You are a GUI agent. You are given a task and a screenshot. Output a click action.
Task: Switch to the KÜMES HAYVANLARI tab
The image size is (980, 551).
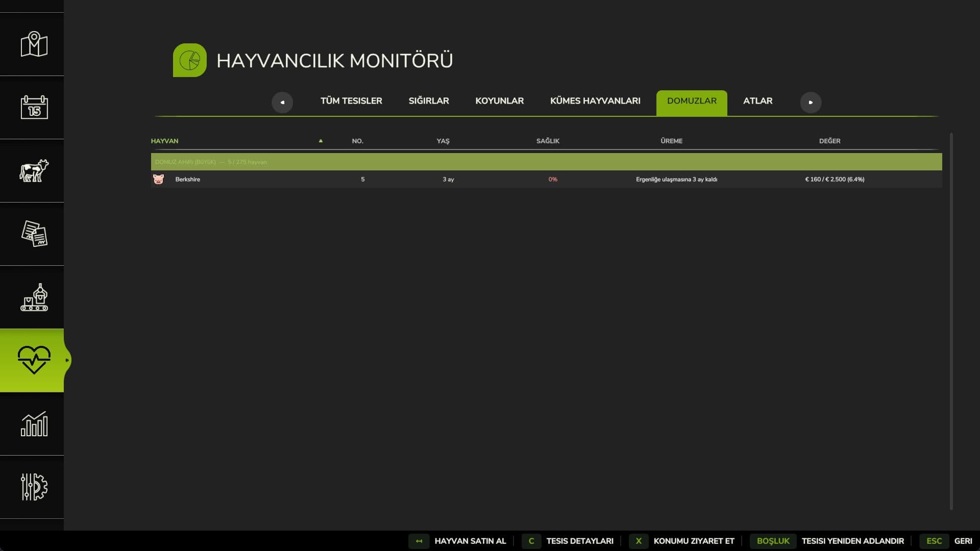tap(595, 101)
